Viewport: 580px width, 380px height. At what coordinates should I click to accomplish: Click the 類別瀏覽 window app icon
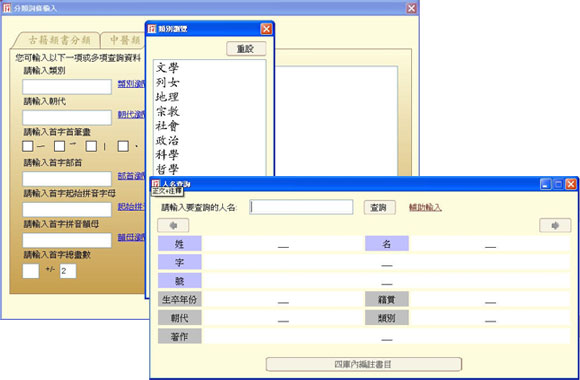coord(152,29)
